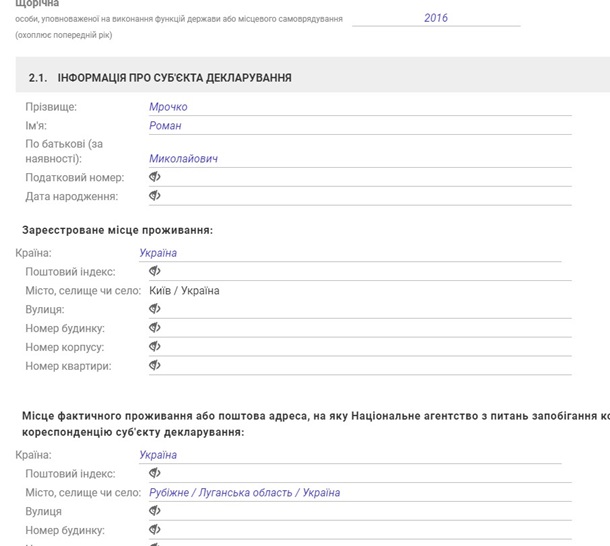
Task: Click the hidden-eye icon beside Податковий номер
Action: pyautogui.click(x=155, y=177)
